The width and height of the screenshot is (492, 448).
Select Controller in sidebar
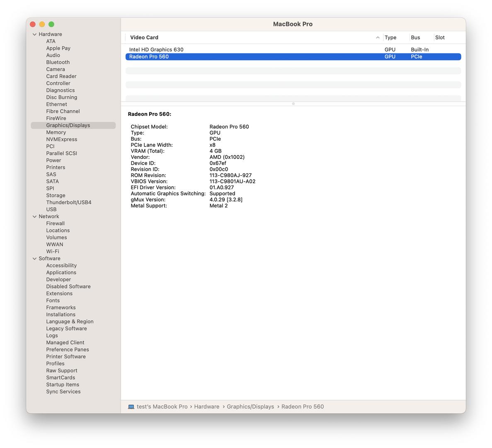tap(58, 83)
